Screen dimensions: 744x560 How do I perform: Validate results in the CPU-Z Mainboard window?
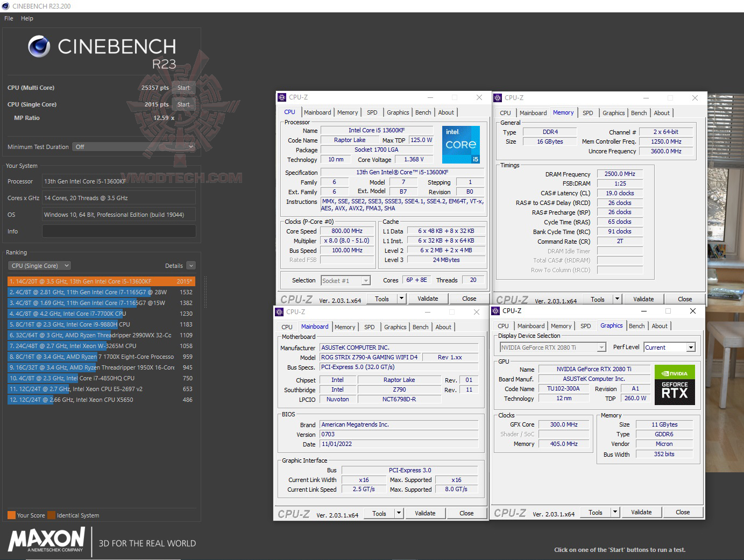(x=425, y=513)
